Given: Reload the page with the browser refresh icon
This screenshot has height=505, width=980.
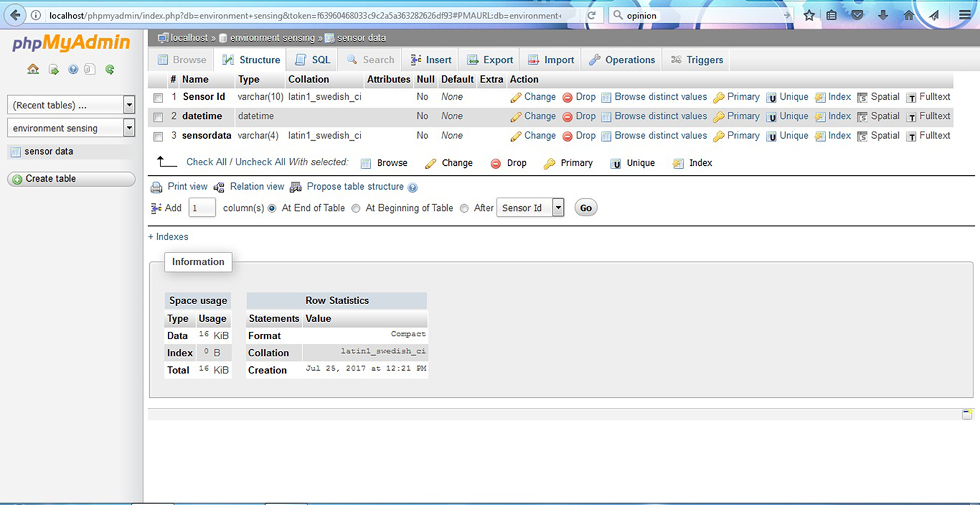Looking at the screenshot, I should point(591,15).
